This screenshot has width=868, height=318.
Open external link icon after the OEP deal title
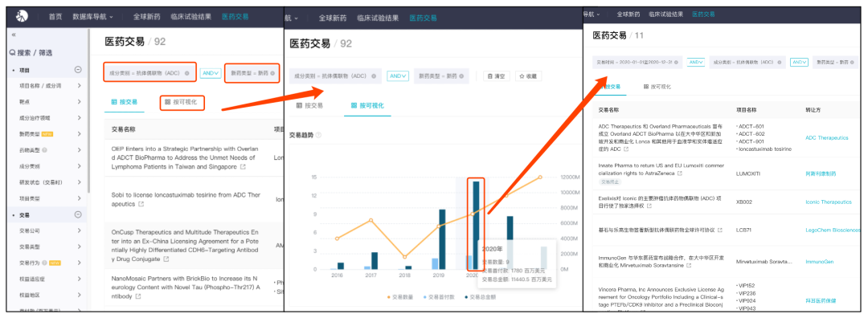tap(243, 166)
